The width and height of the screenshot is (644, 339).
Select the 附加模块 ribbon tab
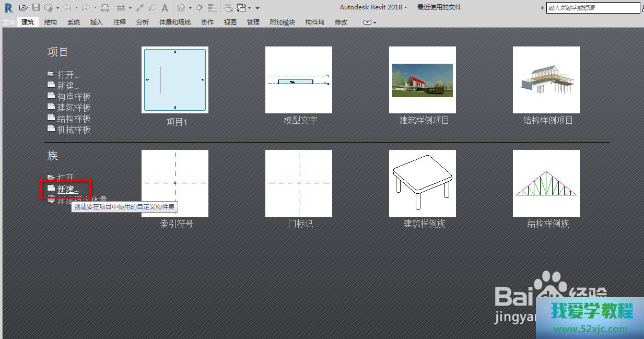point(283,22)
